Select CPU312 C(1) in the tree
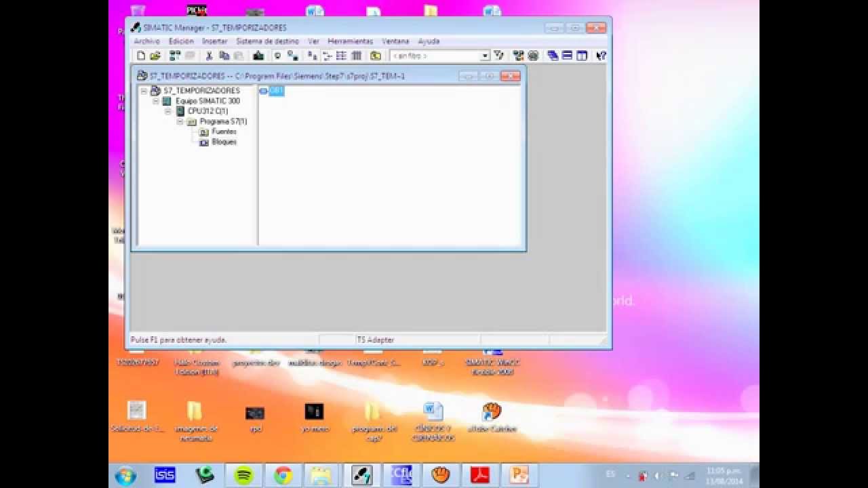The width and height of the screenshot is (868, 488). (208, 111)
